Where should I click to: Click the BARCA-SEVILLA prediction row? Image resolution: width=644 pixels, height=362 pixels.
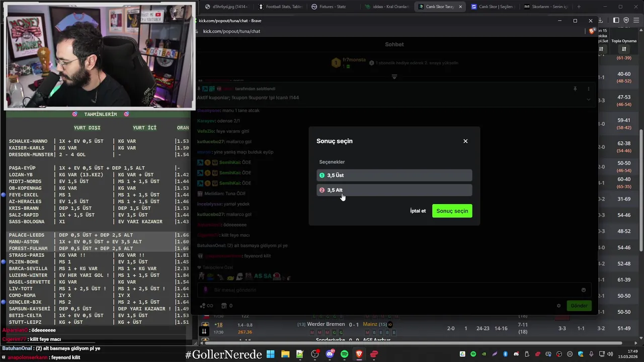pos(99,268)
